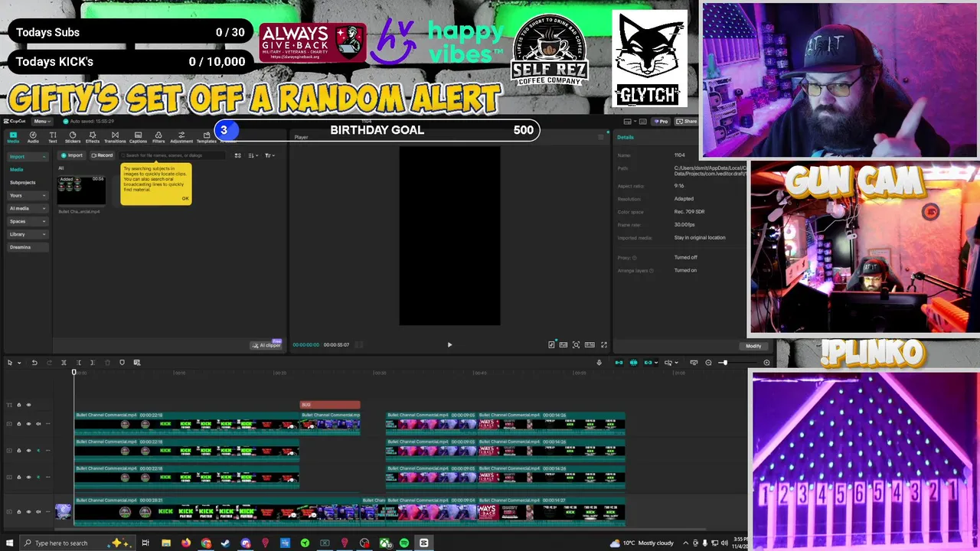Add a marker on the timeline
This screenshot has width=980, height=551.
tap(122, 363)
